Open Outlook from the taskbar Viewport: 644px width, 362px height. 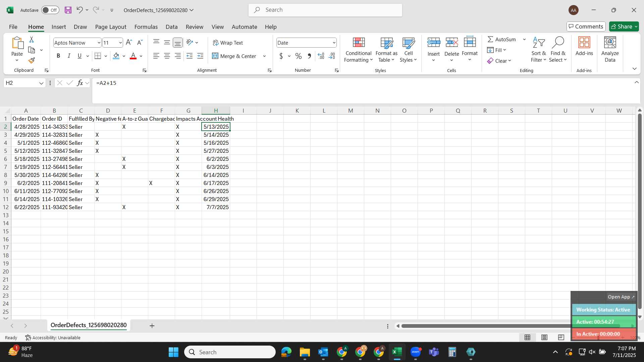[323, 352]
